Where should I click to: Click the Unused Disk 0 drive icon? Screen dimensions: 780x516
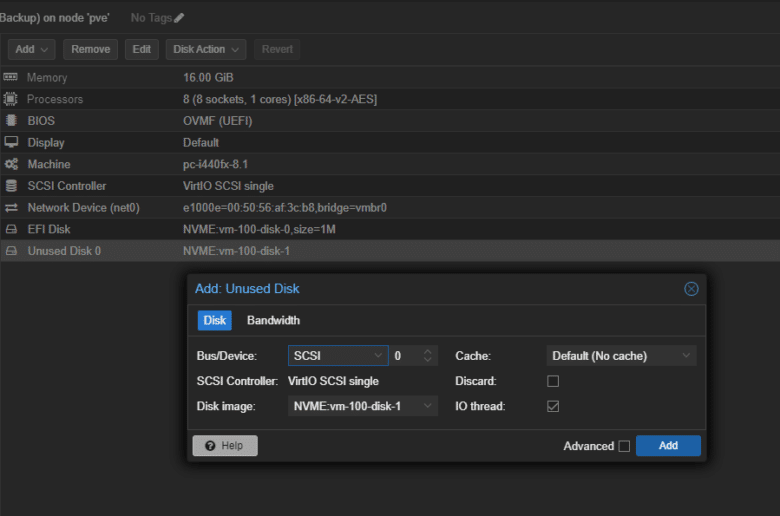pyautogui.click(x=11, y=251)
